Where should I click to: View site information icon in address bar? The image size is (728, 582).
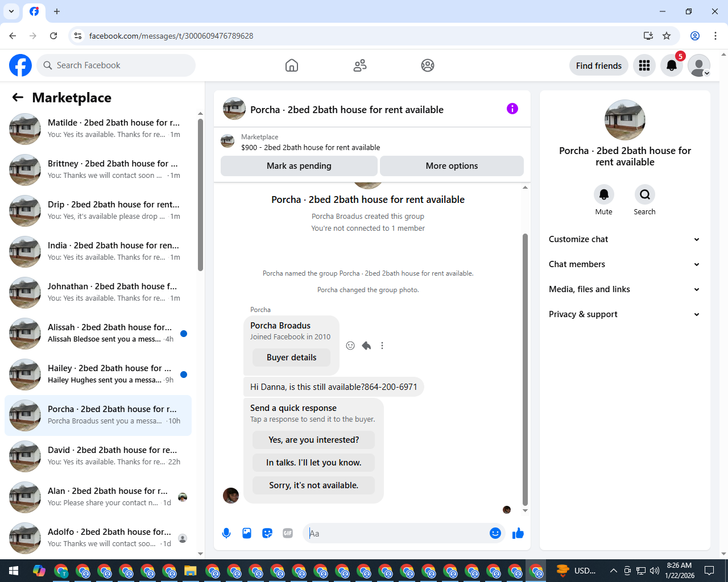(x=78, y=36)
